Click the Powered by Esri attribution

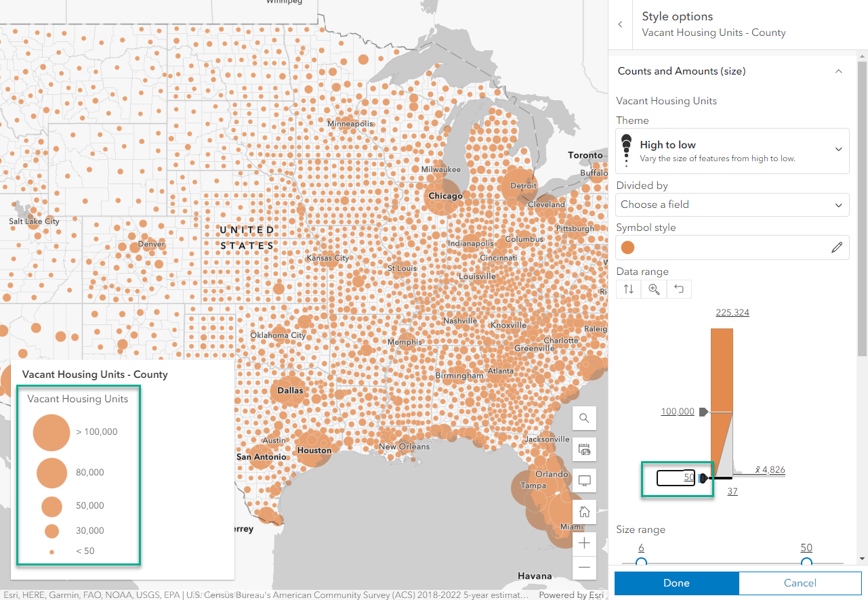click(572, 595)
